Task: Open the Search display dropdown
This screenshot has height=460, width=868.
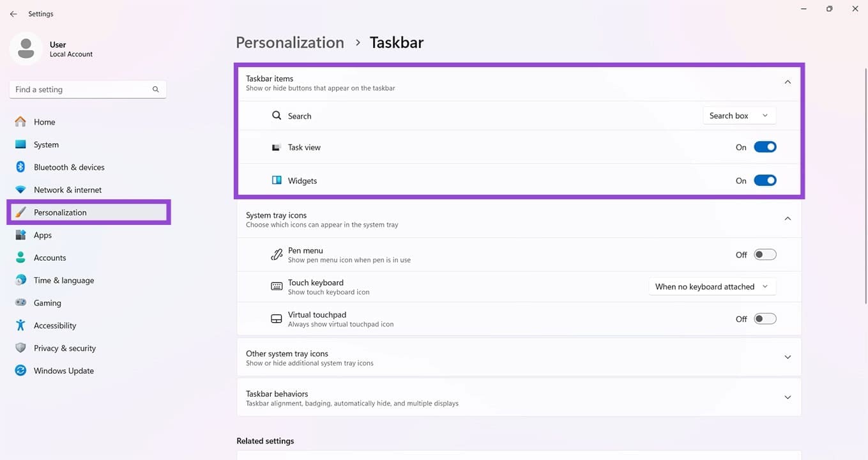Action: click(739, 116)
